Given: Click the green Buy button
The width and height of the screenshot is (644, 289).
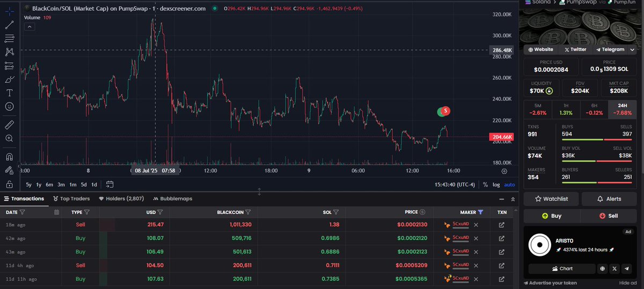Looking at the screenshot, I should (552, 216).
